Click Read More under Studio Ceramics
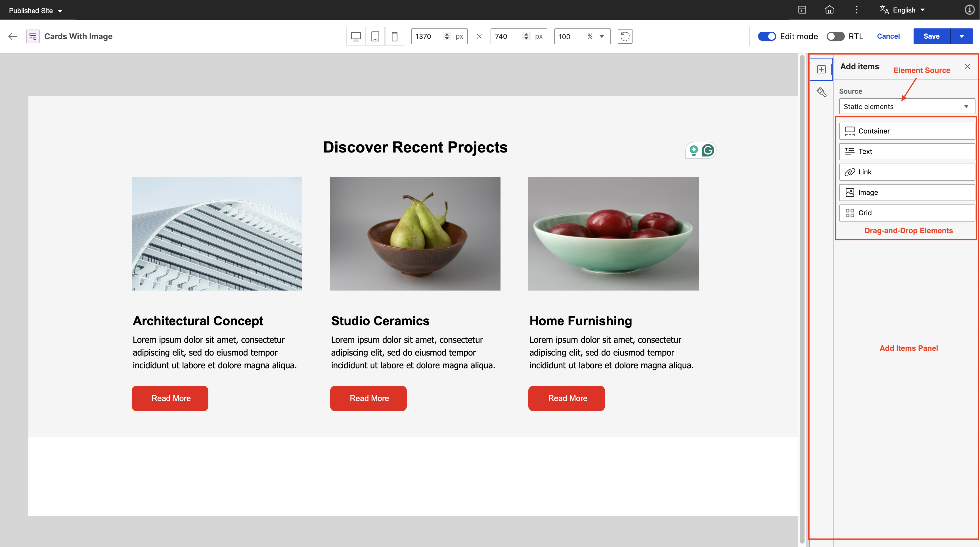Viewport: 980px width, 547px height. pyautogui.click(x=368, y=398)
